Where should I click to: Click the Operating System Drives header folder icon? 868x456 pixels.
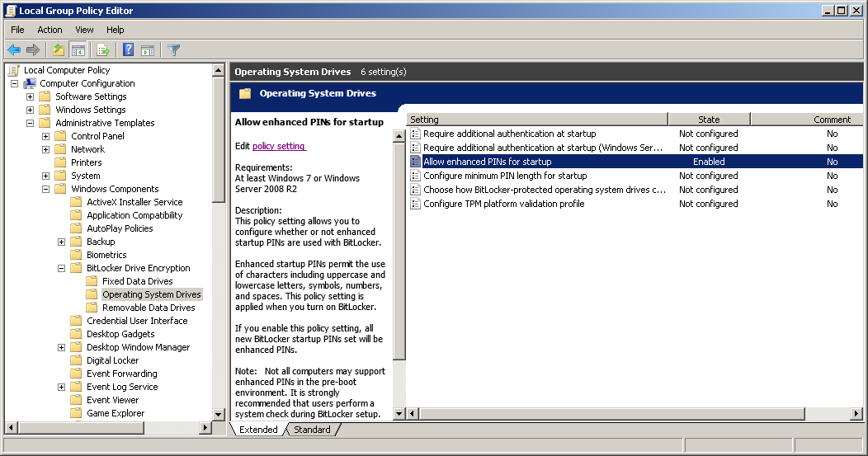[x=245, y=93]
